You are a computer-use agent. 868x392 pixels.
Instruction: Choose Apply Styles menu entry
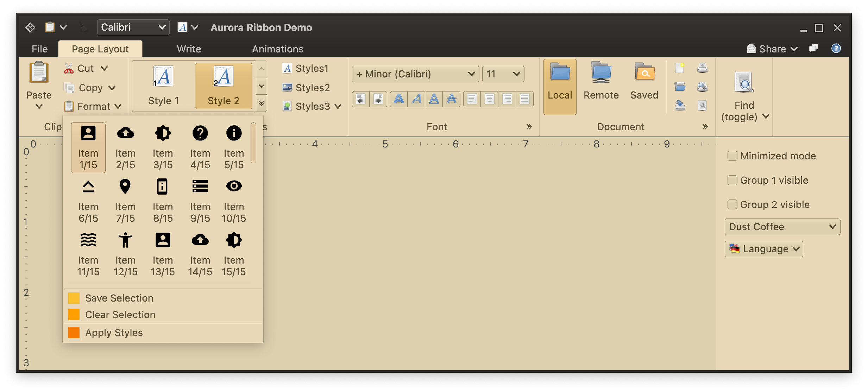click(114, 333)
